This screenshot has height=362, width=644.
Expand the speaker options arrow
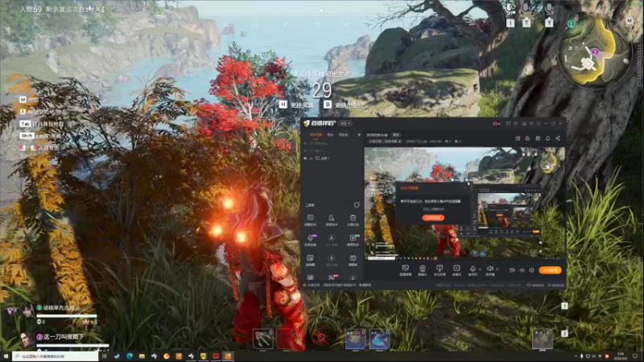coord(497,269)
